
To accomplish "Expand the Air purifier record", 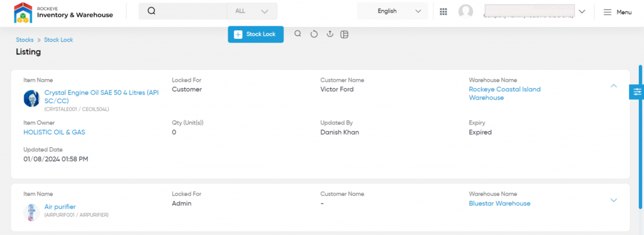I will [614, 200].
